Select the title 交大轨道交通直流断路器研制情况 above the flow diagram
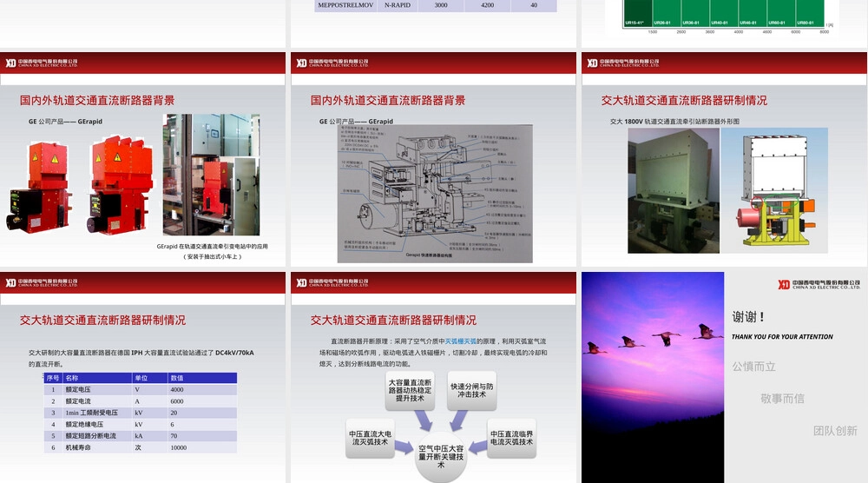The width and height of the screenshot is (868, 483). [x=393, y=321]
